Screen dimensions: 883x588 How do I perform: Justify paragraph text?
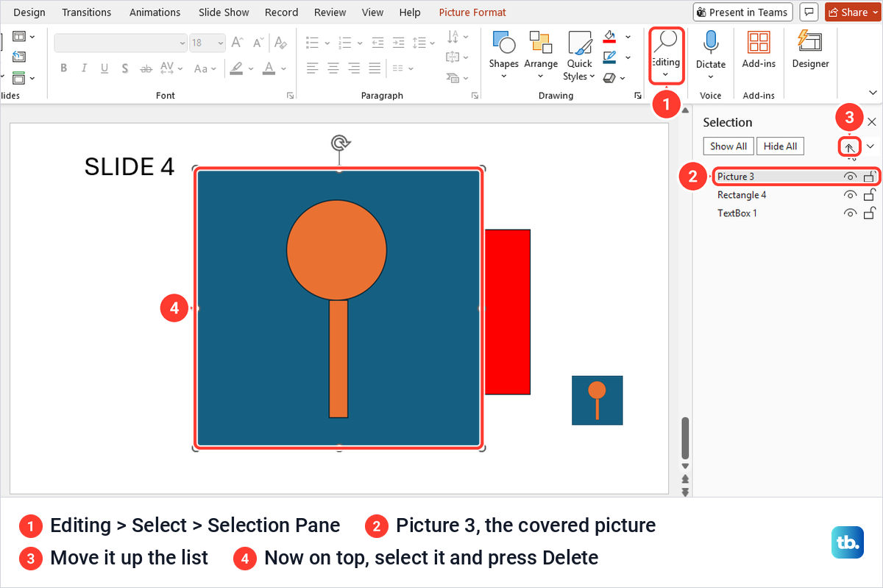click(x=375, y=68)
